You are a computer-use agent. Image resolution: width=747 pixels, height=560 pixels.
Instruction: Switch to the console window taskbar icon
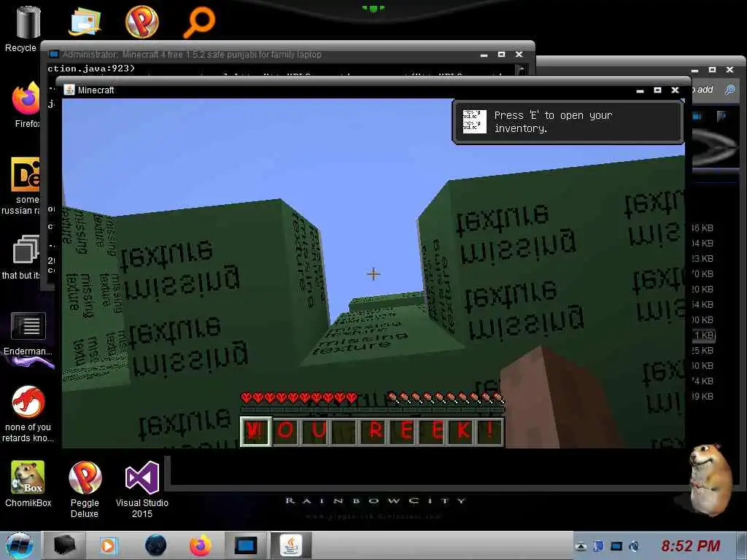[x=246, y=545]
